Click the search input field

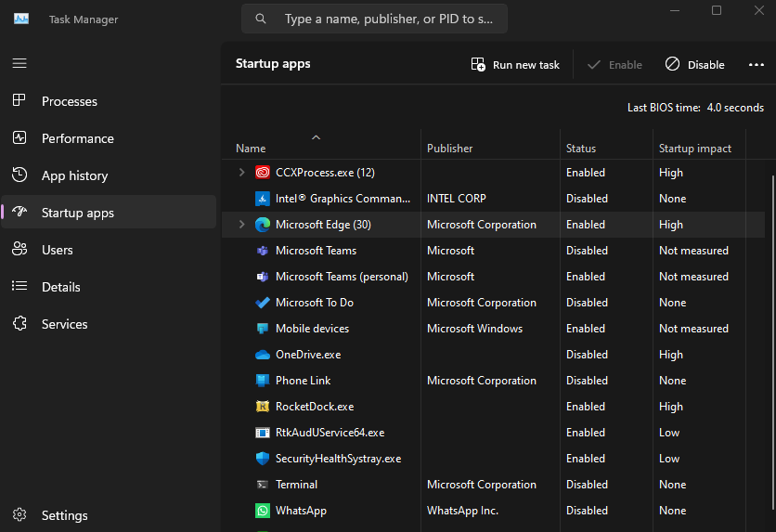point(375,19)
